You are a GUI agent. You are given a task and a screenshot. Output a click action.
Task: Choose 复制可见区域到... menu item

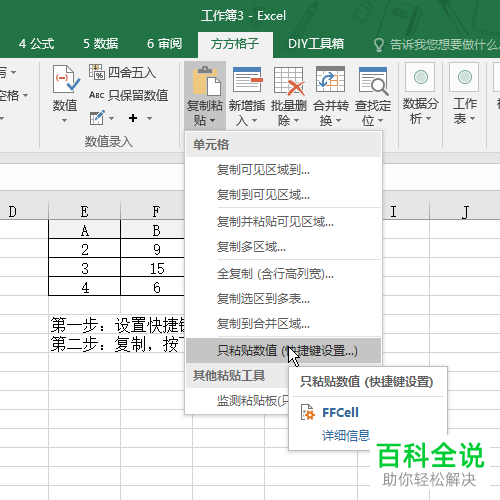click(x=283, y=170)
